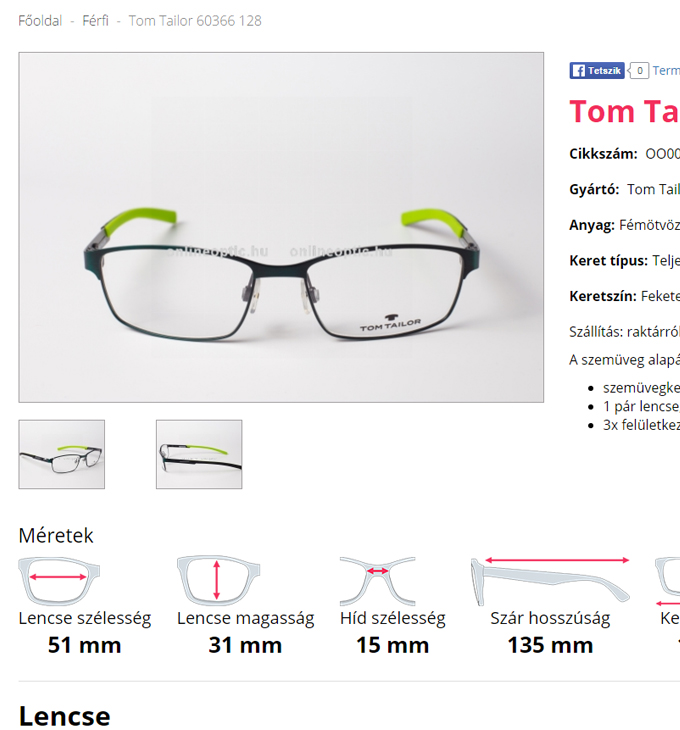This screenshot has width=680, height=730.
Task: Show the angled-view glasses thumbnail
Action: click(x=61, y=454)
